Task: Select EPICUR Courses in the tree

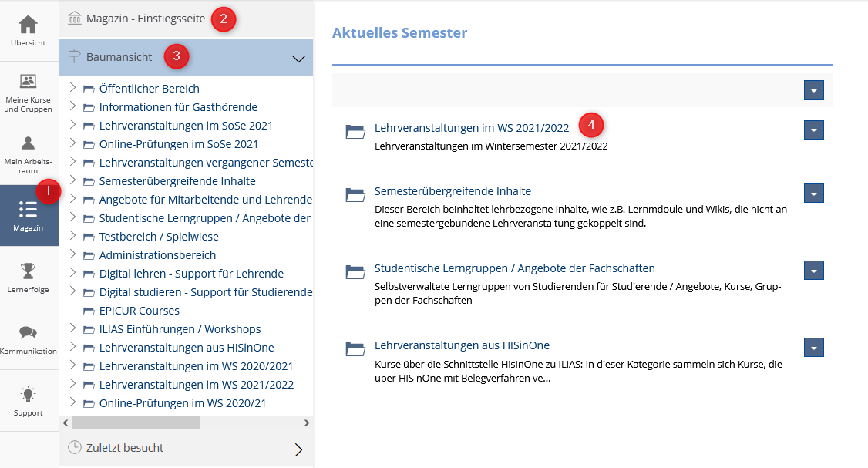Action: (139, 311)
